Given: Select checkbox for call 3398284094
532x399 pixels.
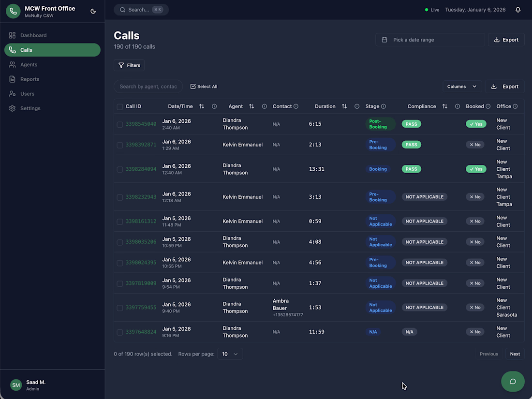Looking at the screenshot, I should point(120,169).
